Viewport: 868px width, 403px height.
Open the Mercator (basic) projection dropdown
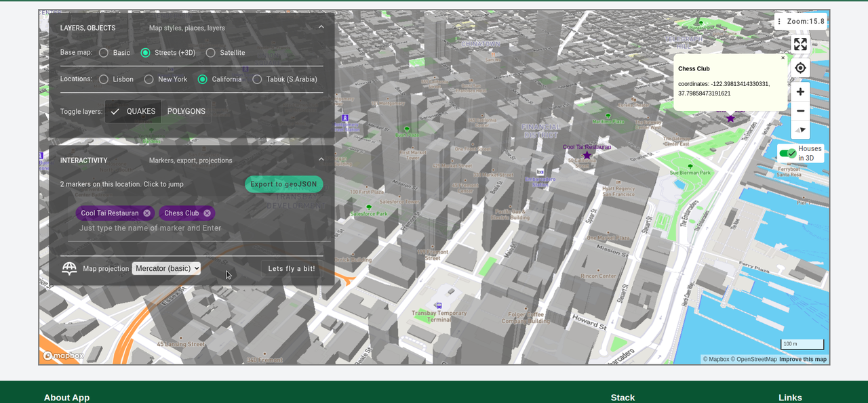pos(166,268)
